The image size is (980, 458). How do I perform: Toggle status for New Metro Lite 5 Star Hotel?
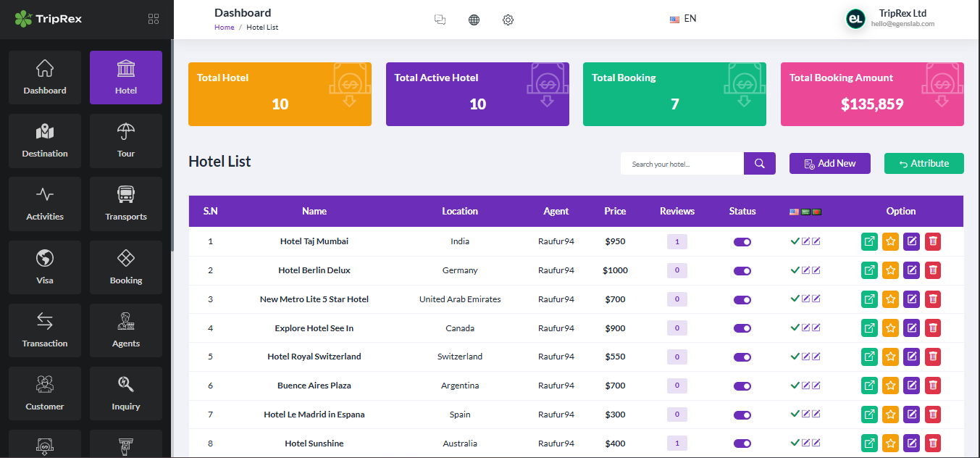point(742,300)
